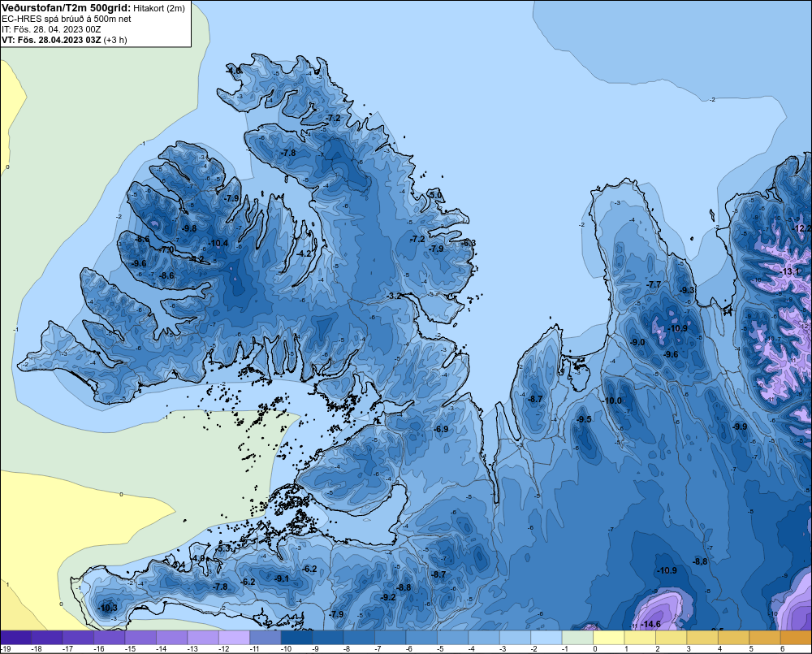Pick the legend swatch between -6 and -5
This screenshot has width=812, height=654.
(421, 638)
